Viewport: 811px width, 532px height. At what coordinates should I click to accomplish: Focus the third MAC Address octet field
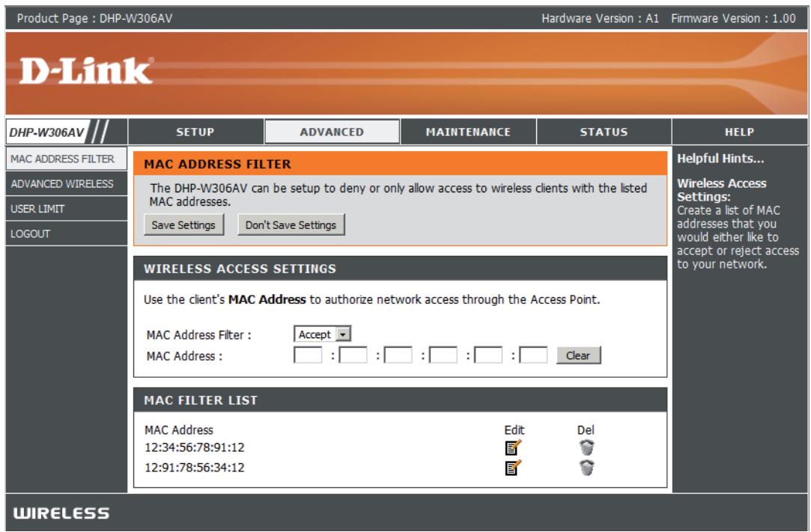tap(398, 355)
